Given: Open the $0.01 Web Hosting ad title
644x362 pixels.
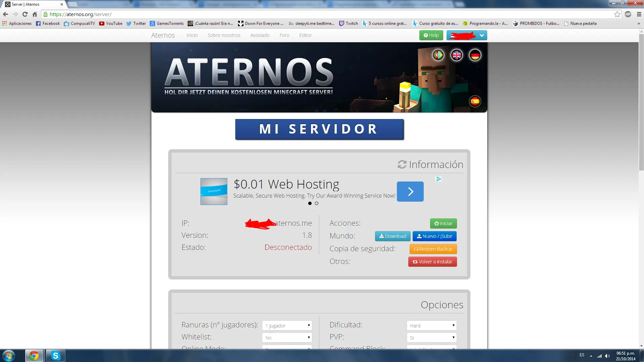Looking at the screenshot, I should tap(286, 184).
